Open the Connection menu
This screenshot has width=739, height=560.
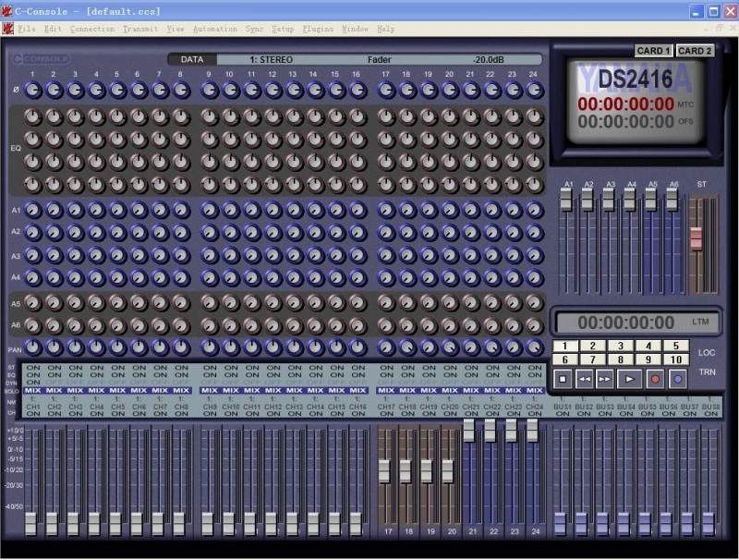click(92, 29)
